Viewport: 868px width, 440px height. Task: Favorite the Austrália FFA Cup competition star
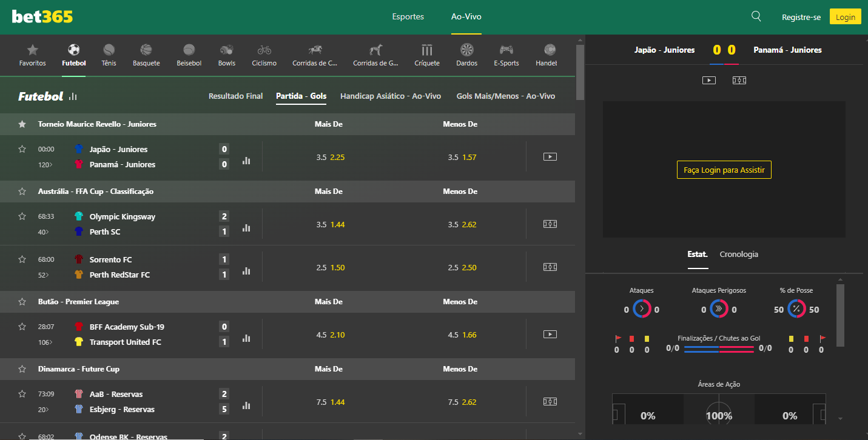tap(22, 192)
